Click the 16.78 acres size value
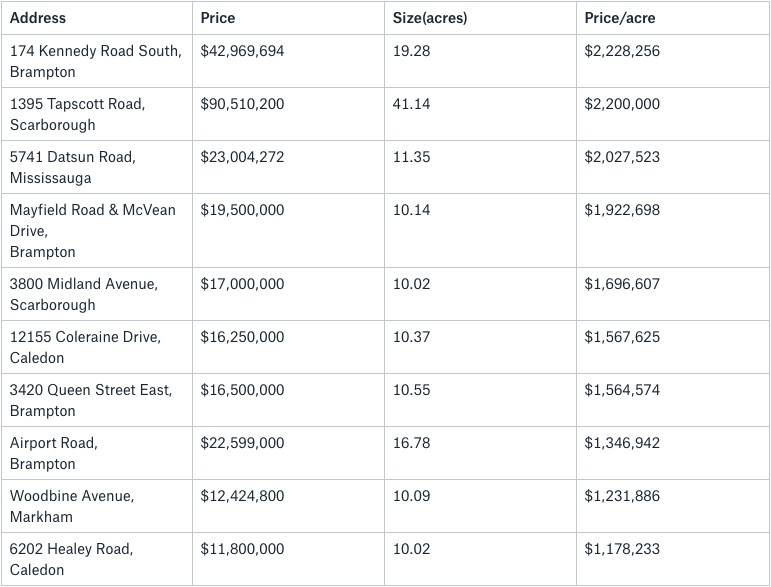Viewport: 771px width, 587px height. pyautogui.click(x=411, y=442)
